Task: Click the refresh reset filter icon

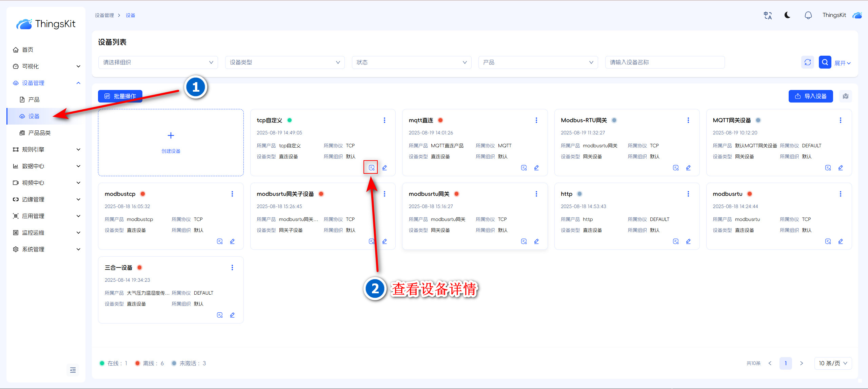Action: (808, 62)
